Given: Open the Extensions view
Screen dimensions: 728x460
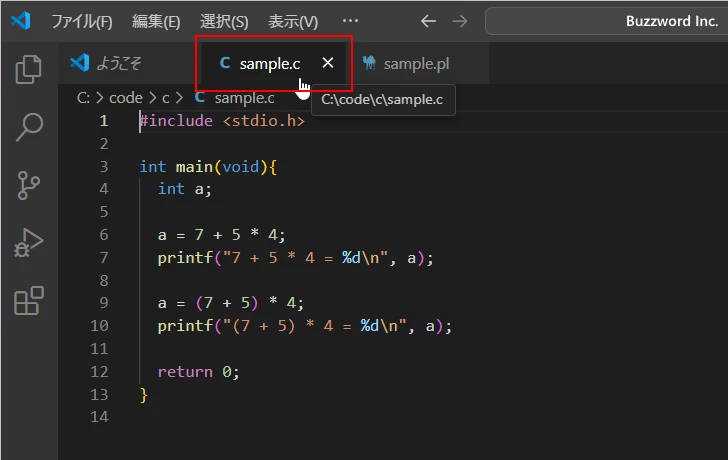Looking at the screenshot, I should (29, 301).
